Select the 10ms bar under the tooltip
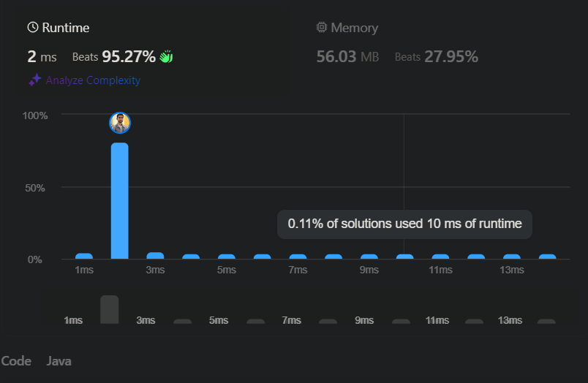This screenshot has height=383, width=588. tap(405, 257)
